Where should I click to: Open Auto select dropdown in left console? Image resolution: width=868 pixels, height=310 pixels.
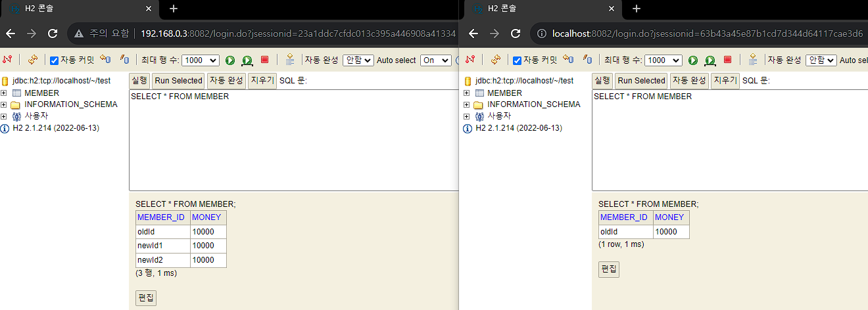(437, 60)
